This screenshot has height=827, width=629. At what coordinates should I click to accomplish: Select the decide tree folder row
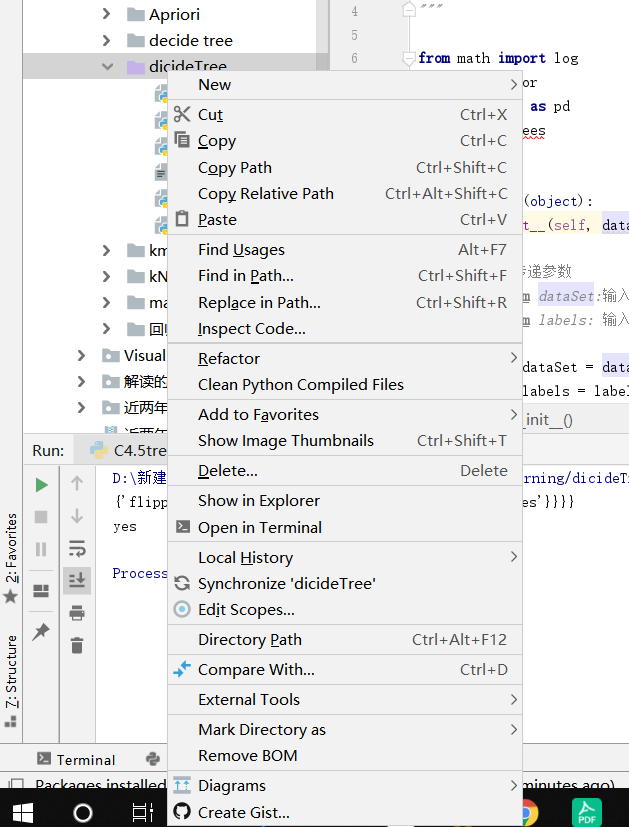coord(170,40)
